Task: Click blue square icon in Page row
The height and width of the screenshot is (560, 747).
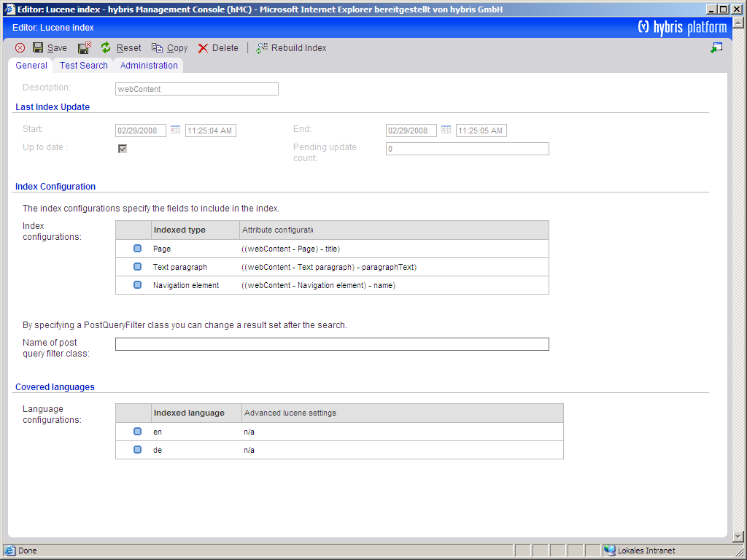Action: tap(137, 248)
